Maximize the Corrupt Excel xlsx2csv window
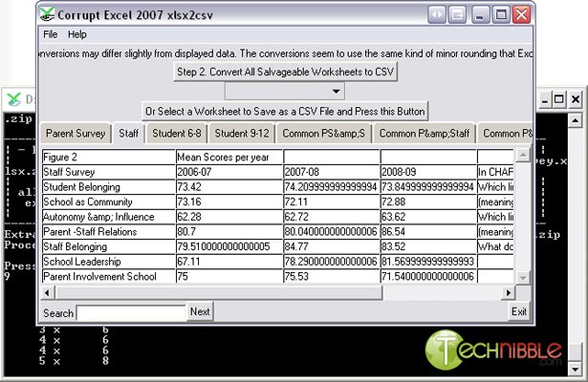The width and height of the screenshot is (588, 382). click(501, 15)
